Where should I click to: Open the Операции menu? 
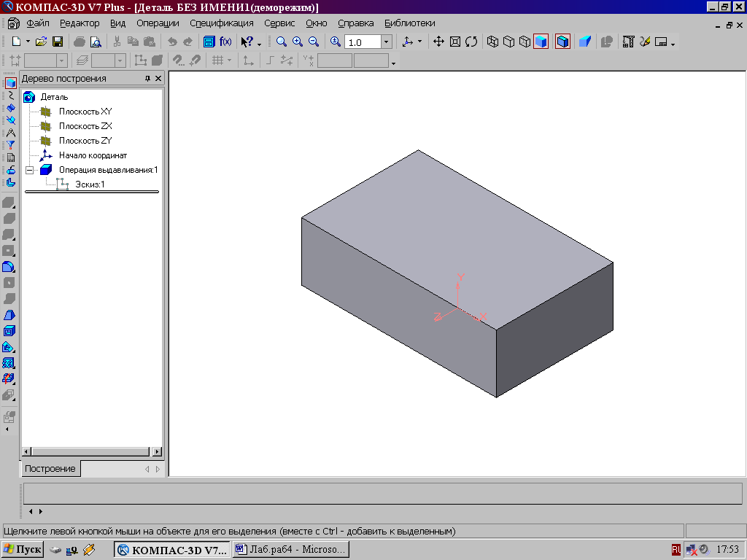[158, 23]
